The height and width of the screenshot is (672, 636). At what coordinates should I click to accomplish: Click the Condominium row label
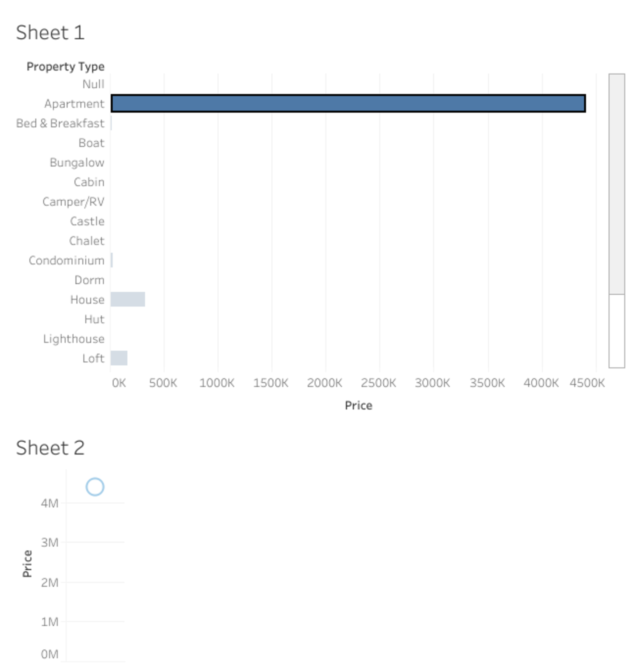[67, 261]
